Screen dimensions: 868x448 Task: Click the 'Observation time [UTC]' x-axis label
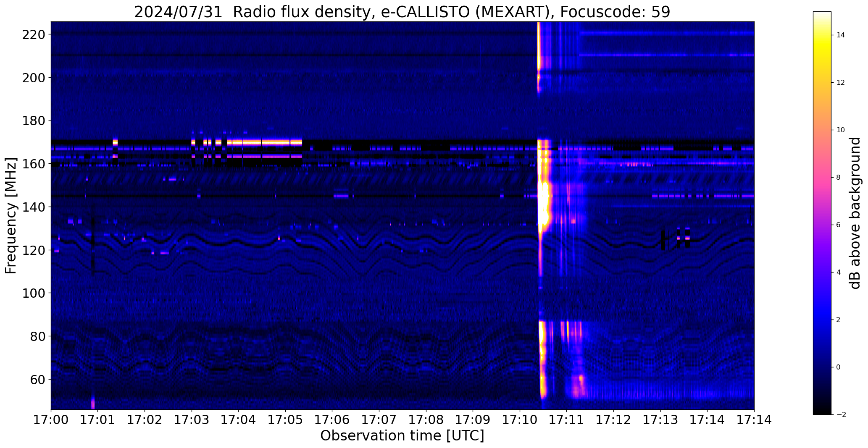point(402,435)
